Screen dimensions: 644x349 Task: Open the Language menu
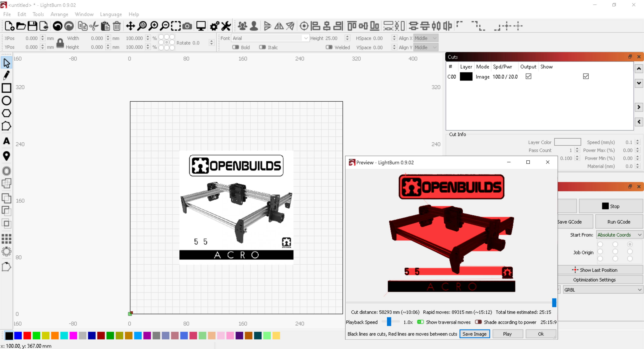pyautogui.click(x=111, y=14)
